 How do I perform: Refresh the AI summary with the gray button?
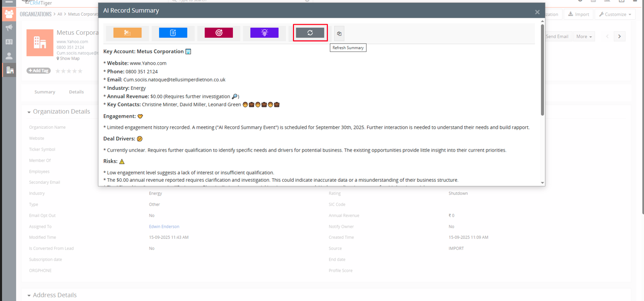tap(310, 33)
